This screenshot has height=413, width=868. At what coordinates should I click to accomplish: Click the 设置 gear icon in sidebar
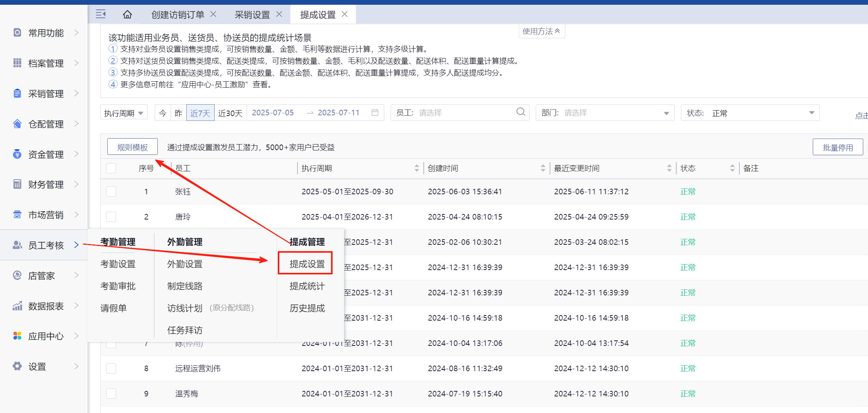17,366
